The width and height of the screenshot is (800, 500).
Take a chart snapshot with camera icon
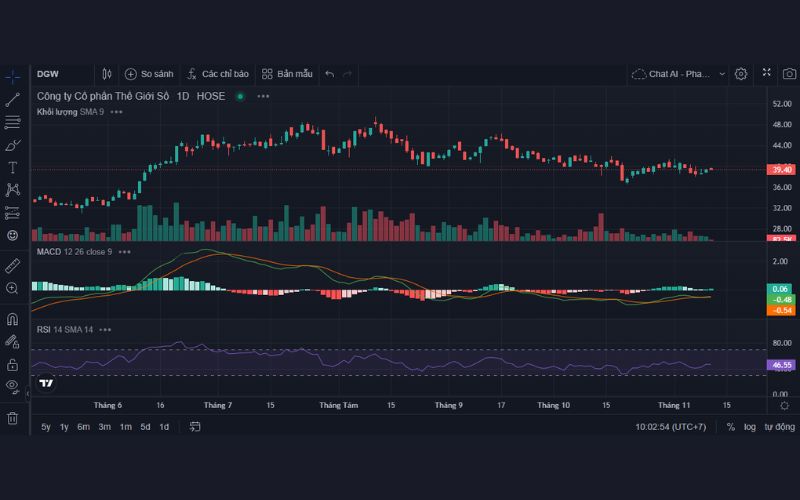click(x=790, y=74)
